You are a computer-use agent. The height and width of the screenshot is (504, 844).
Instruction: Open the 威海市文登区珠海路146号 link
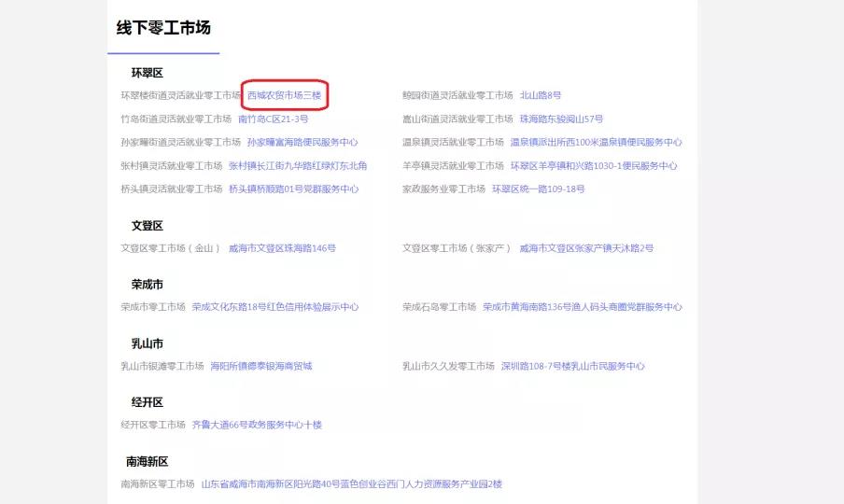tap(282, 248)
